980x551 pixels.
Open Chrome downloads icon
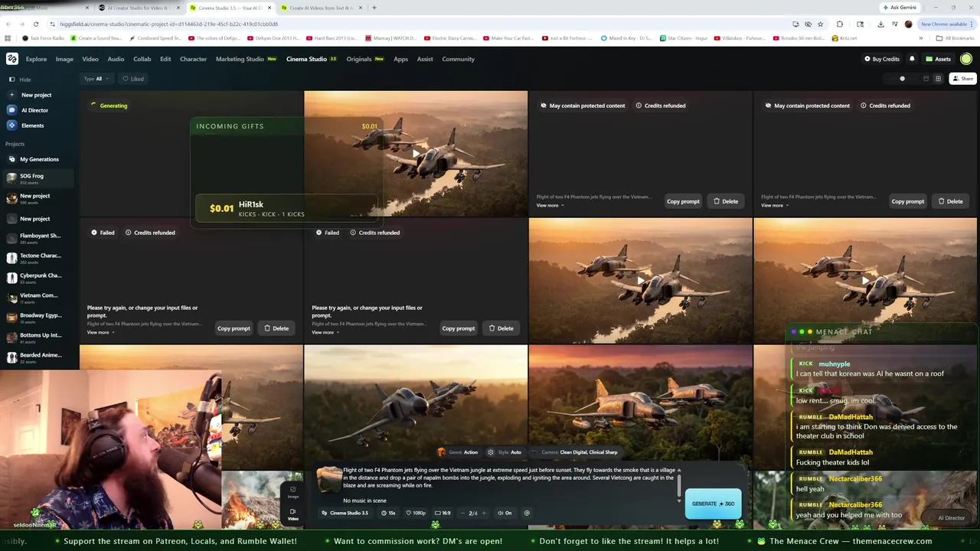click(880, 24)
